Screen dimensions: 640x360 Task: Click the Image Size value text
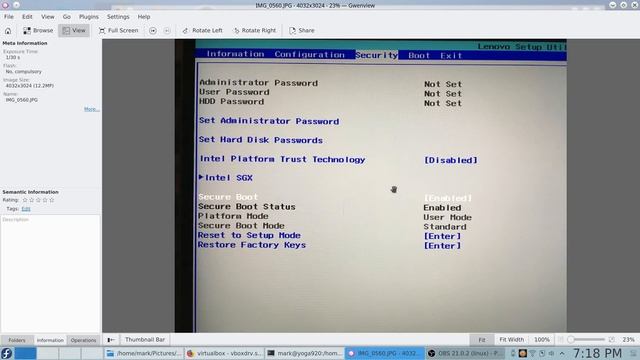(29, 86)
